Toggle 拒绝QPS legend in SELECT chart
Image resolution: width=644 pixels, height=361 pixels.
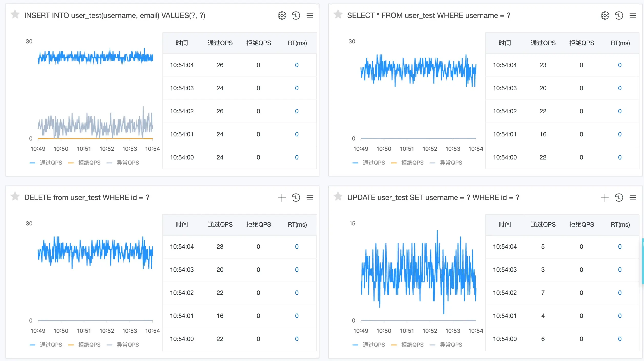(x=412, y=163)
